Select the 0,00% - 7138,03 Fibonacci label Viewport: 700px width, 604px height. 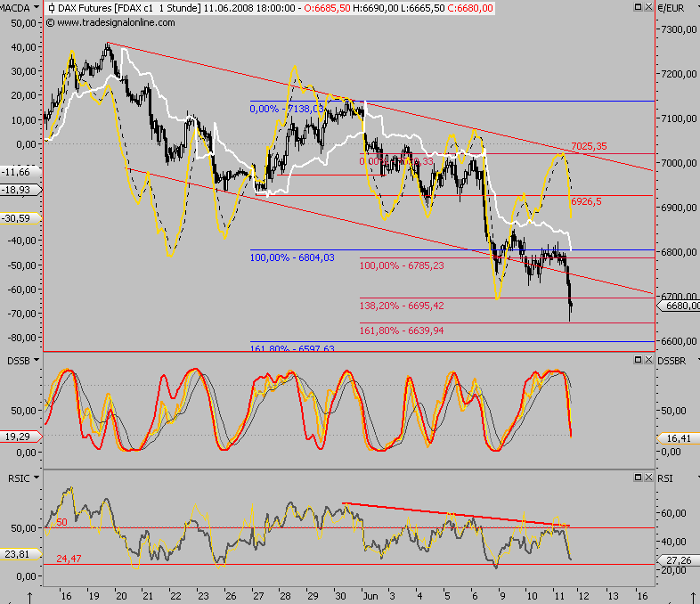287,109
